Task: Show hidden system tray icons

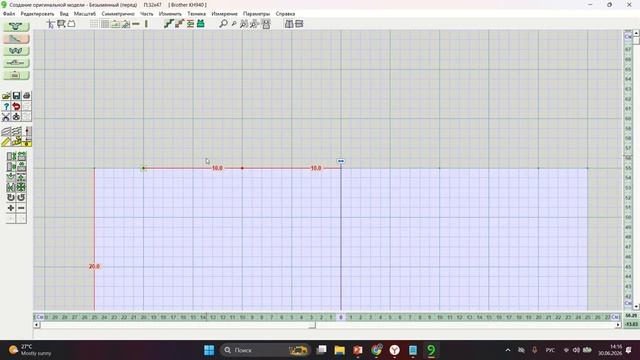Action: pos(508,350)
